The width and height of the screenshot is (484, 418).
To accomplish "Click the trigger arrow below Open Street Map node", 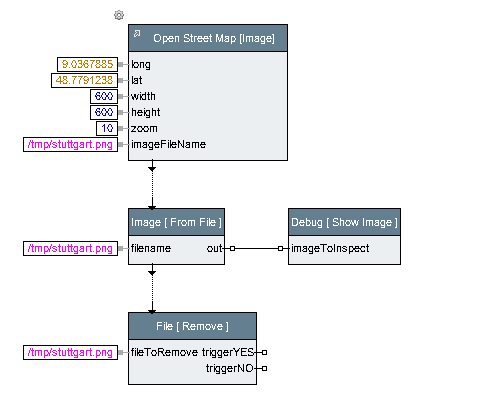I will coord(152,169).
